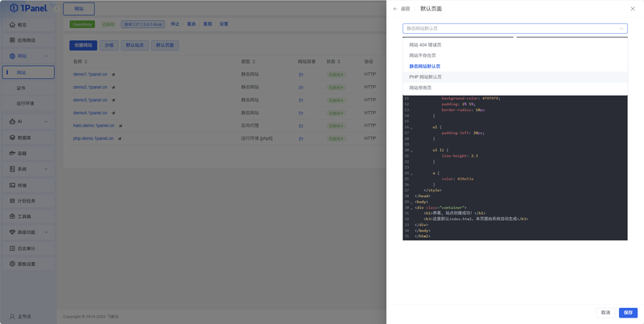The image size is (644, 324).
Task: Collapse the 网站 sidebar group chevron
Action: pos(46,56)
